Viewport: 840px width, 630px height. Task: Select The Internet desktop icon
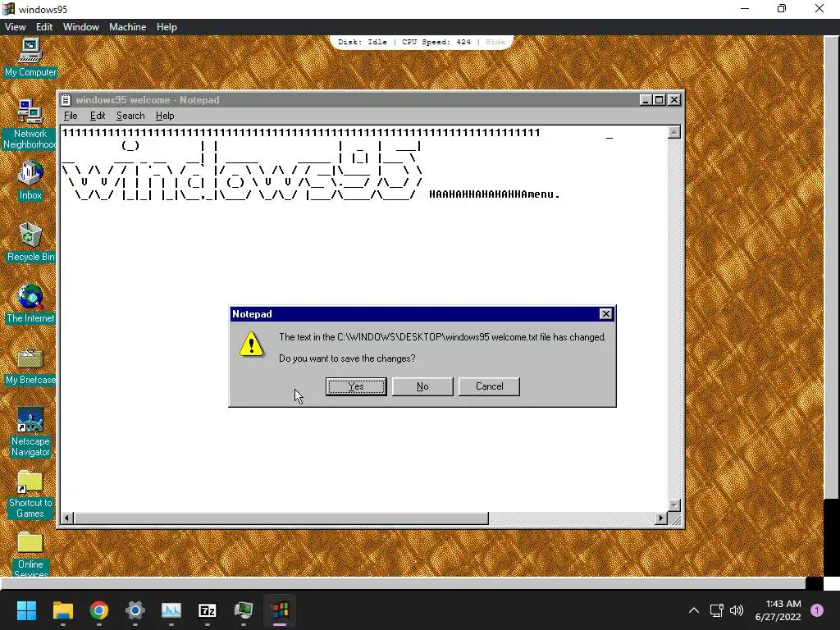pos(30,304)
